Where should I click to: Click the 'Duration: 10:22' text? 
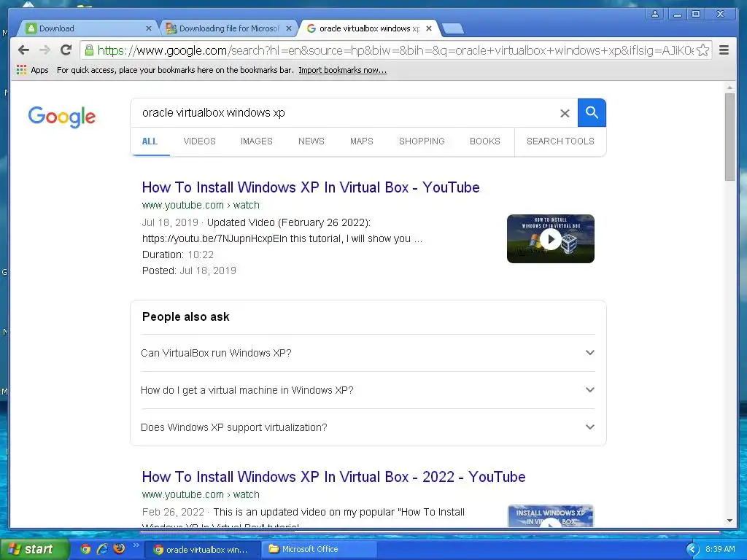click(x=178, y=254)
